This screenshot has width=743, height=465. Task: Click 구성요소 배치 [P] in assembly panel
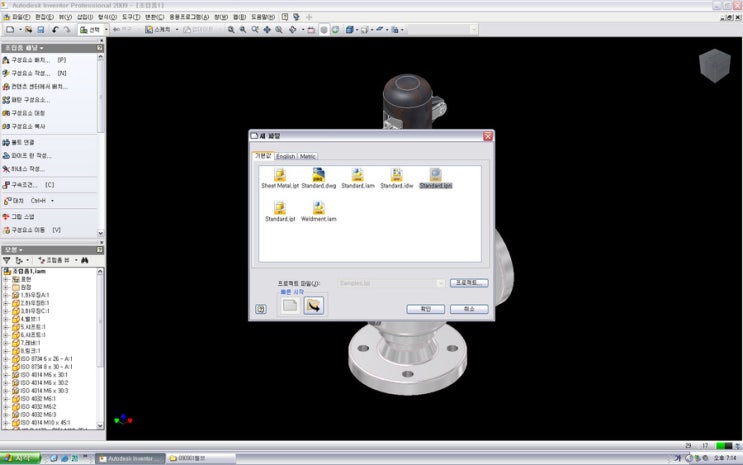click(x=34, y=60)
